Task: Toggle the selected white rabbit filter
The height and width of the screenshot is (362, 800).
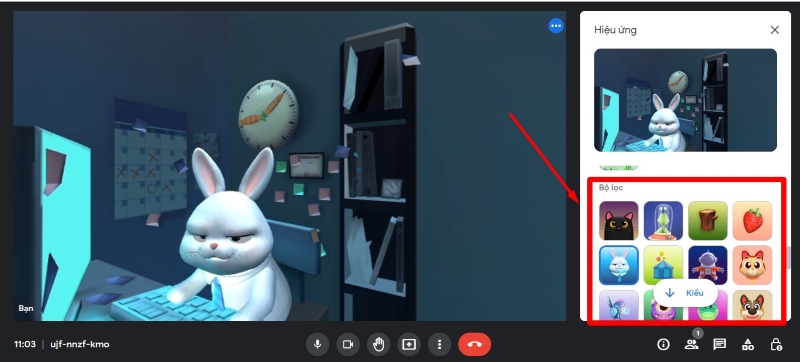Action: pos(618,265)
